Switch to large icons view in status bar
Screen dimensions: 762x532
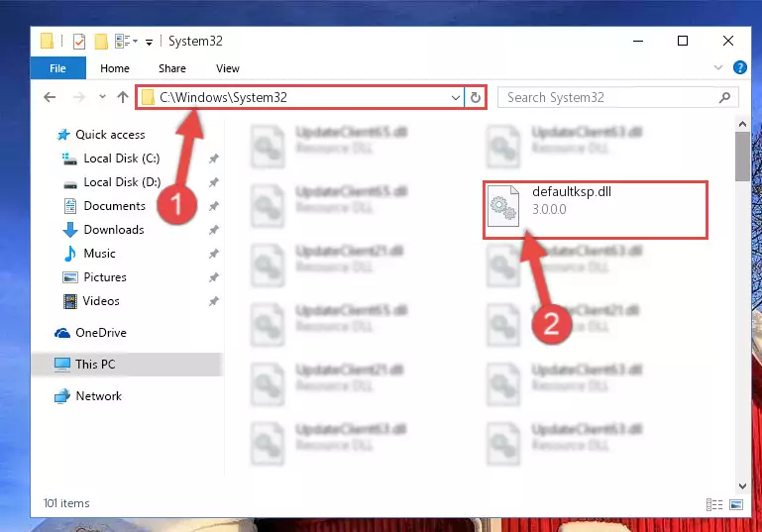coord(736,505)
